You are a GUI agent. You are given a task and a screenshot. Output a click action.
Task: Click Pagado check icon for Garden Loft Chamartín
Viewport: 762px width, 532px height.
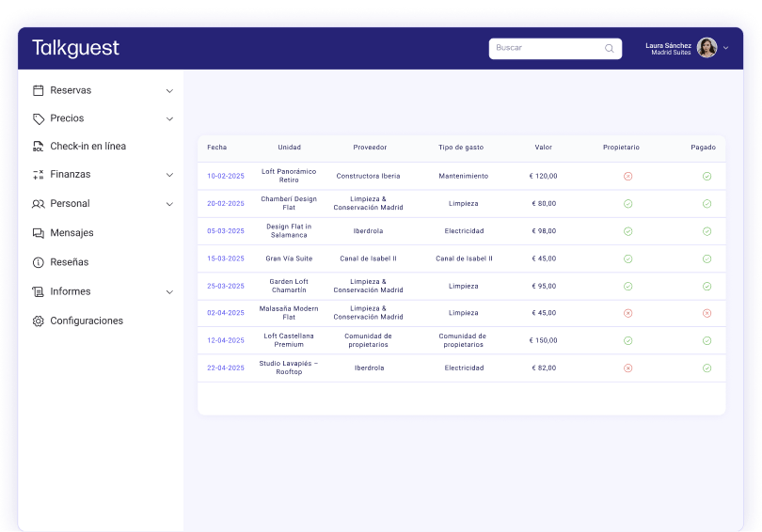[706, 287]
